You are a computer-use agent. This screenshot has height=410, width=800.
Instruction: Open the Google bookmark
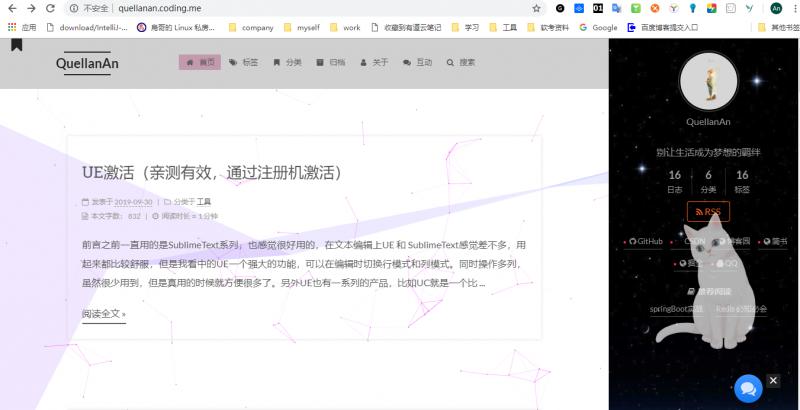[x=598, y=28]
